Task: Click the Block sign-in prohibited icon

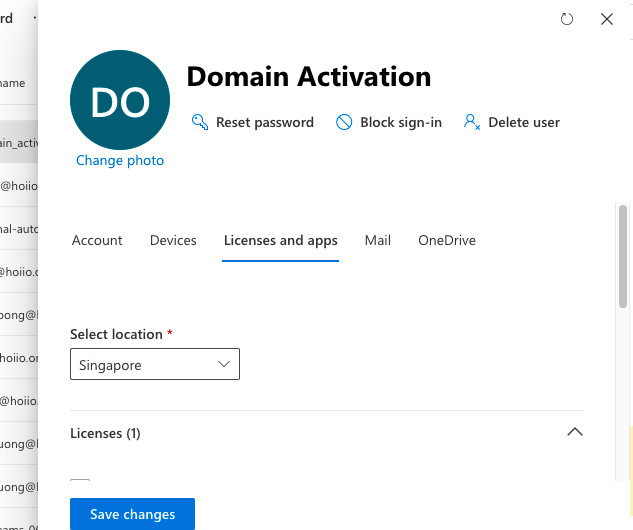Action: coord(344,122)
